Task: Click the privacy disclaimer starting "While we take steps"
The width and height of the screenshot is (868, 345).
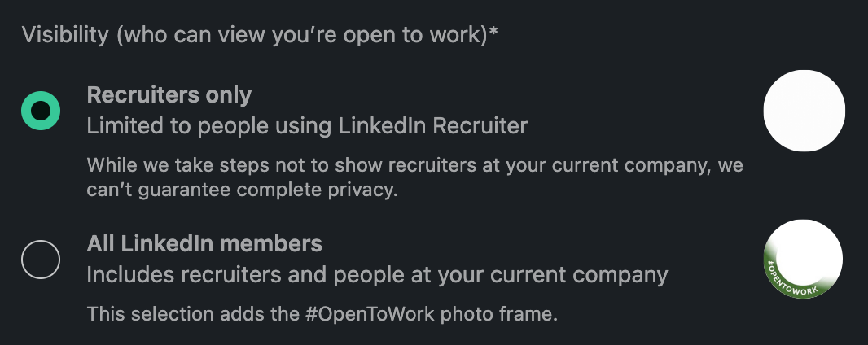Action: tap(414, 165)
